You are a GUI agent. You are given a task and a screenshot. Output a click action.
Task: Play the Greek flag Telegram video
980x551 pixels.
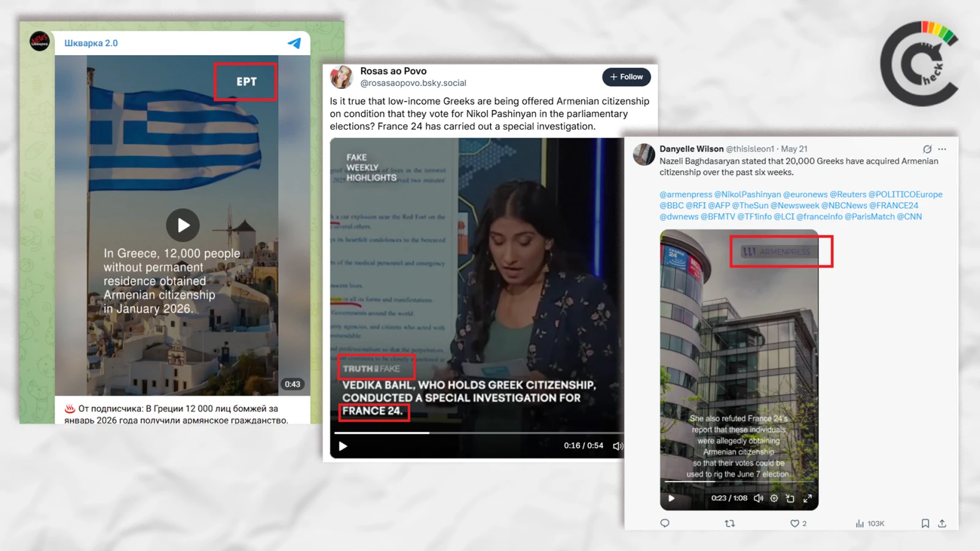click(183, 225)
